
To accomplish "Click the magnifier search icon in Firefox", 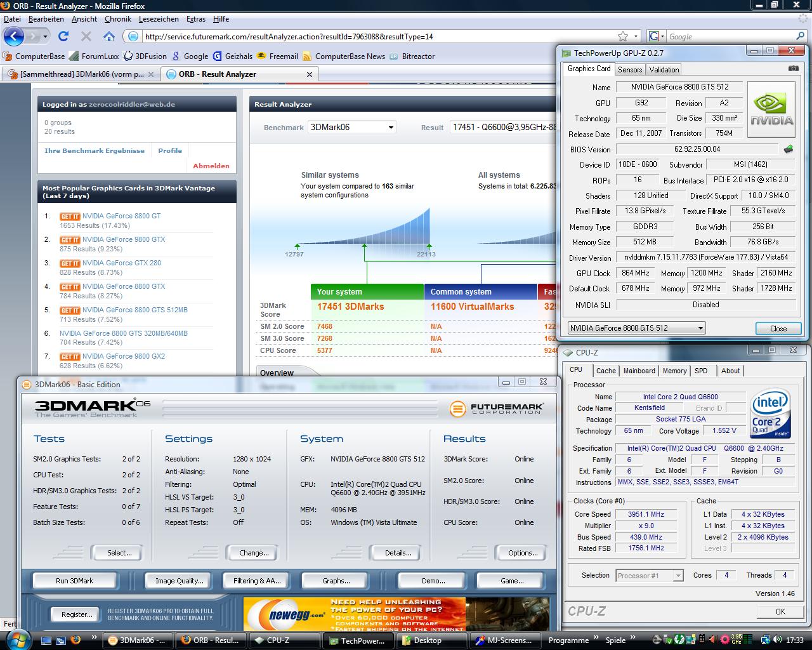I will click(800, 36).
